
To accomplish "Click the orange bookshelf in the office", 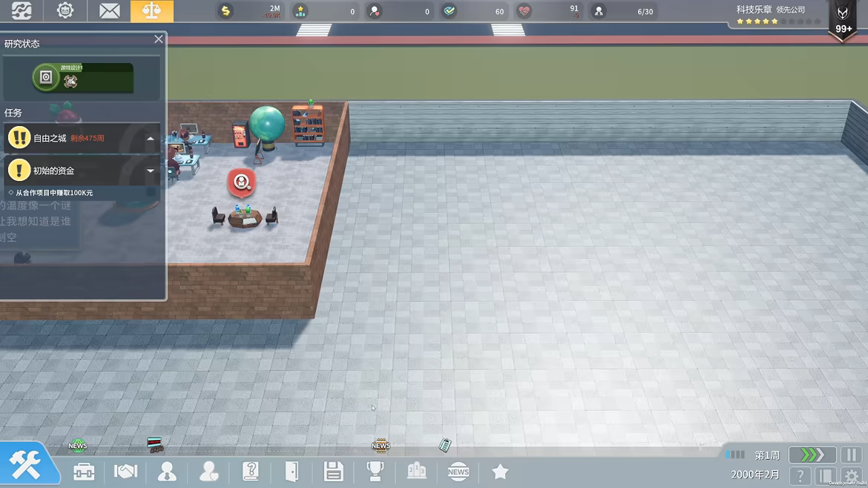I will click(308, 124).
